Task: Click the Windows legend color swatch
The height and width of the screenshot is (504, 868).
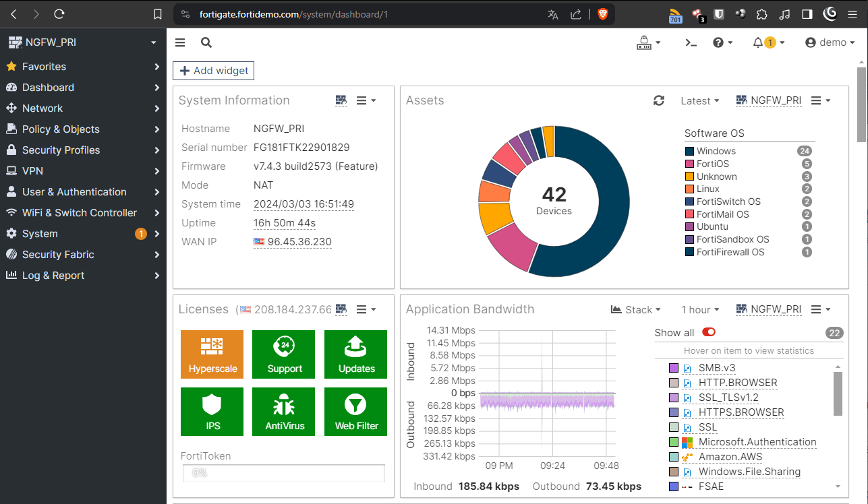Action: point(689,152)
